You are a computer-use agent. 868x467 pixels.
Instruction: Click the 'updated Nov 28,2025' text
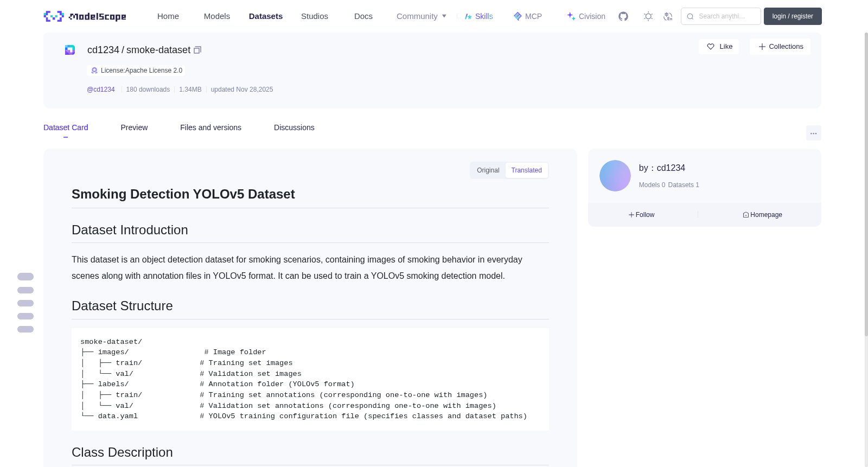242,89
